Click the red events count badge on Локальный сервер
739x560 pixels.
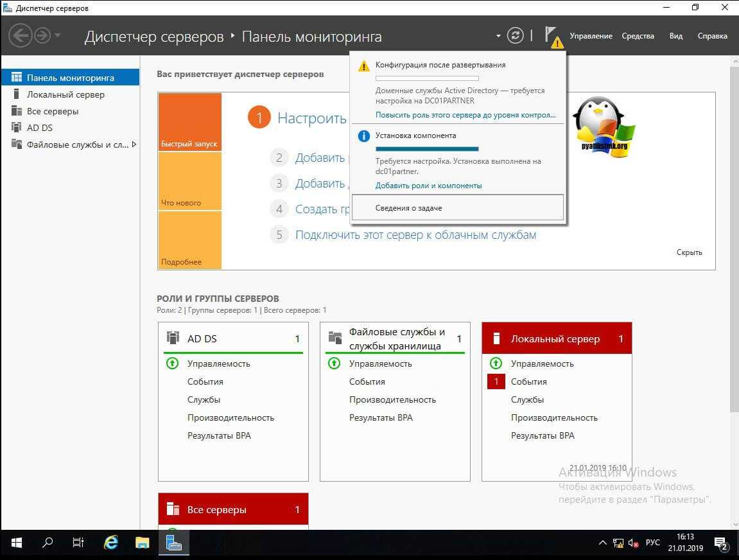tap(496, 381)
